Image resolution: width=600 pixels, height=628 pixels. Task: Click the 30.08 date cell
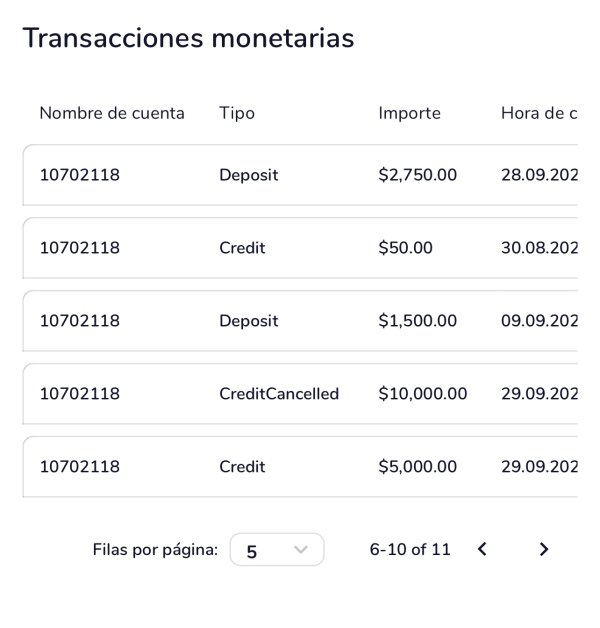[539, 248]
